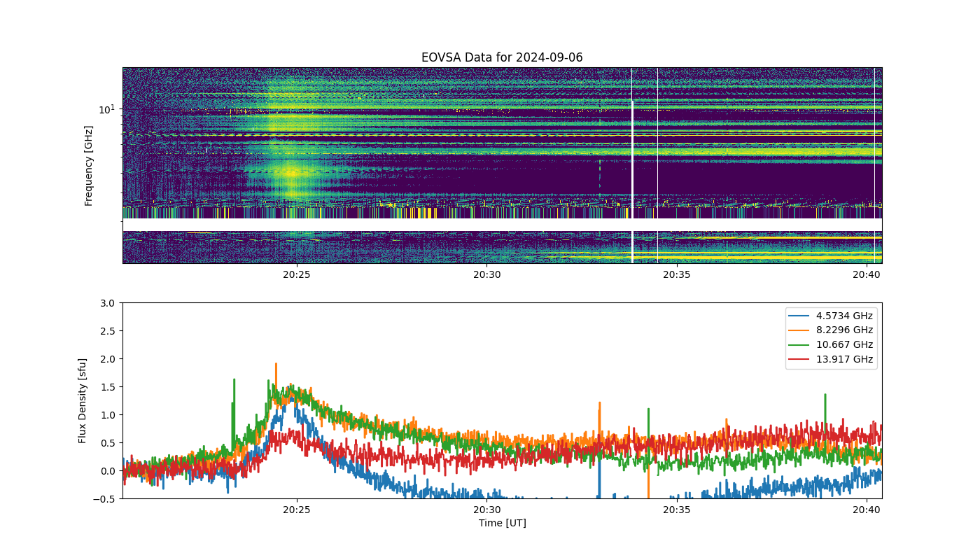980x560 pixels.
Task: Click the '1.5' flux axis tick label
Action: [108, 387]
